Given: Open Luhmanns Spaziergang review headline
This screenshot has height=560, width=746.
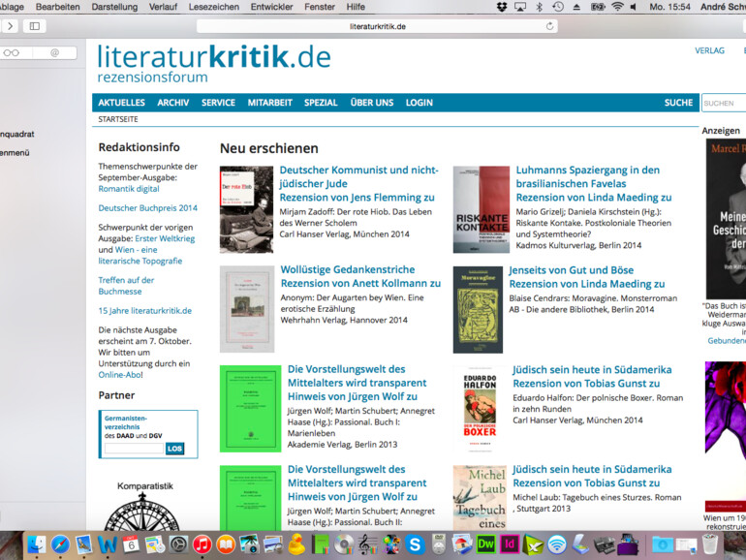Looking at the screenshot, I should 587,176.
